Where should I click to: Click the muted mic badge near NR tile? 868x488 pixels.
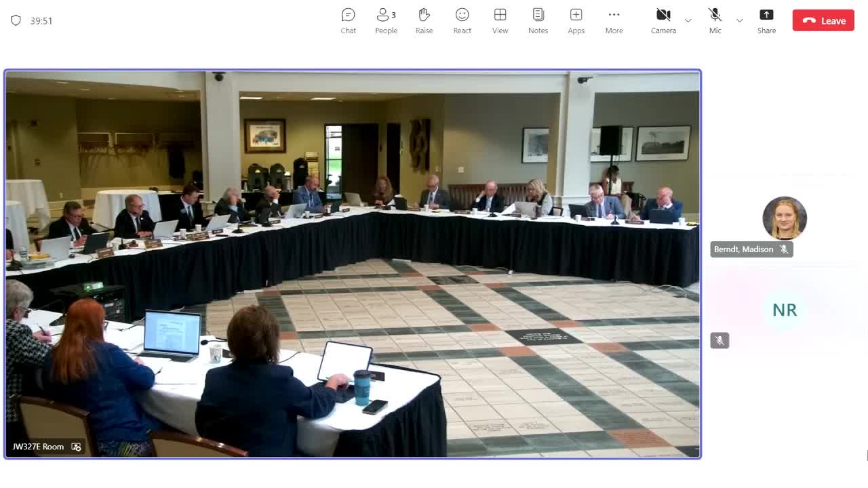(x=719, y=340)
